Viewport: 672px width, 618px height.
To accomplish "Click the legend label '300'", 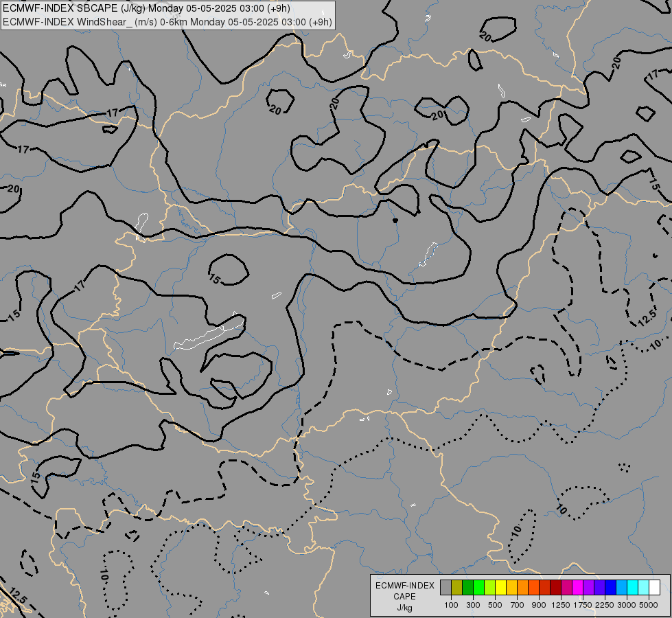I will [473, 605].
